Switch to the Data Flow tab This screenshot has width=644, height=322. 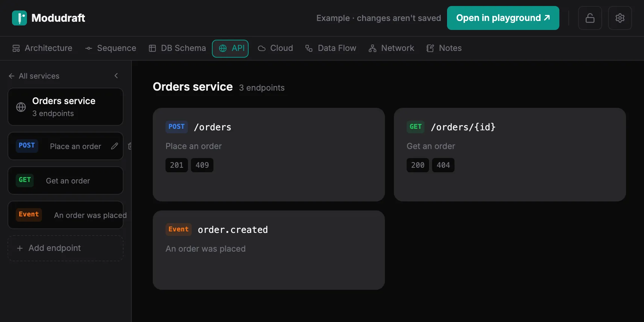click(331, 48)
